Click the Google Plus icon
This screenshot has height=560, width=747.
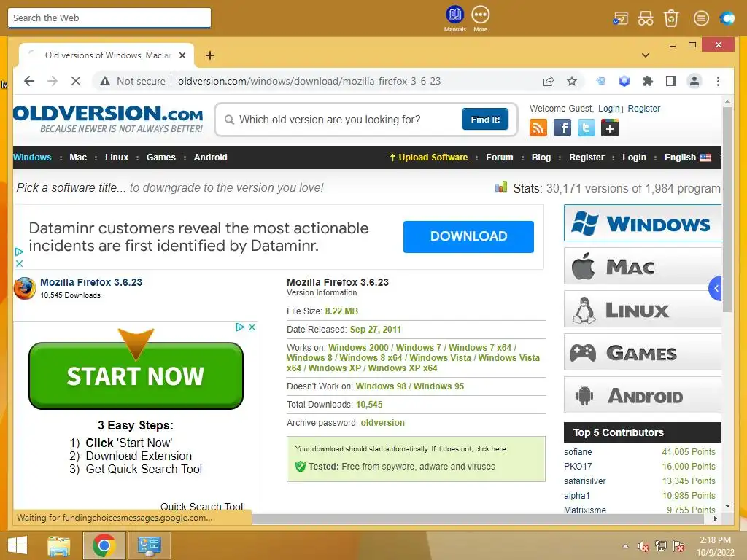(x=610, y=128)
